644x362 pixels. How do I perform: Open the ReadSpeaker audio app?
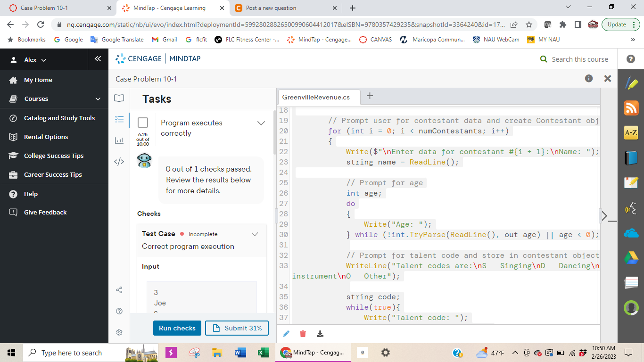point(631,208)
